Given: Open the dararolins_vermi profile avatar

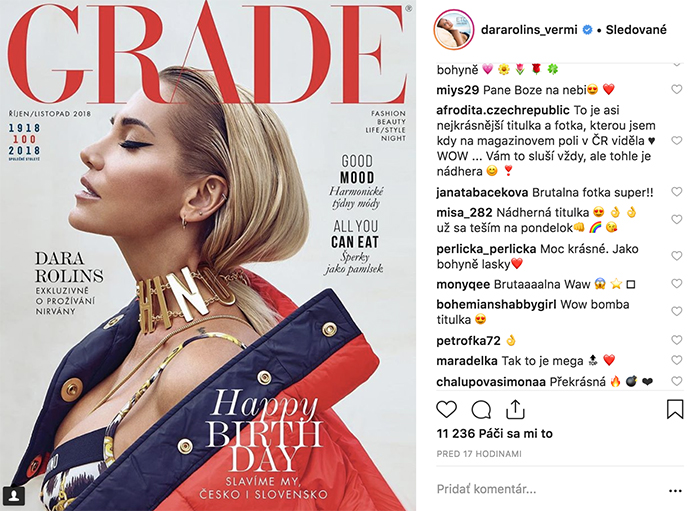Looking at the screenshot, I should click(x=454, y=30).
